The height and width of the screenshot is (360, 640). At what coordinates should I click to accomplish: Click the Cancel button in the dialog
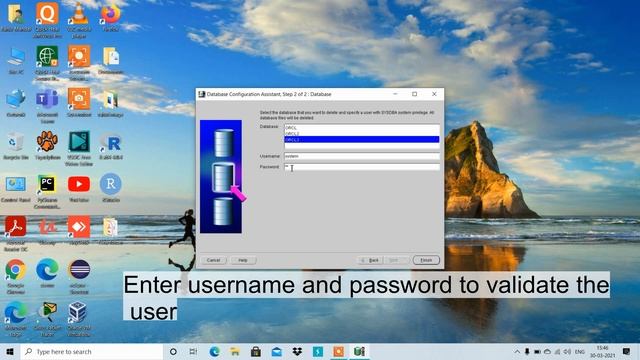point(213,260)
